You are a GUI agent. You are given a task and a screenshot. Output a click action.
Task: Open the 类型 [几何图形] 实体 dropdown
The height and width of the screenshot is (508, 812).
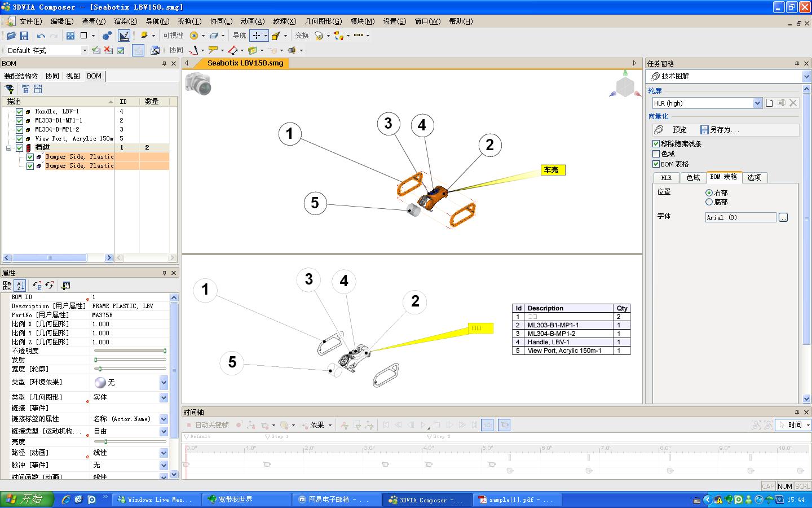pyautogui.click(x=164, y=397)
